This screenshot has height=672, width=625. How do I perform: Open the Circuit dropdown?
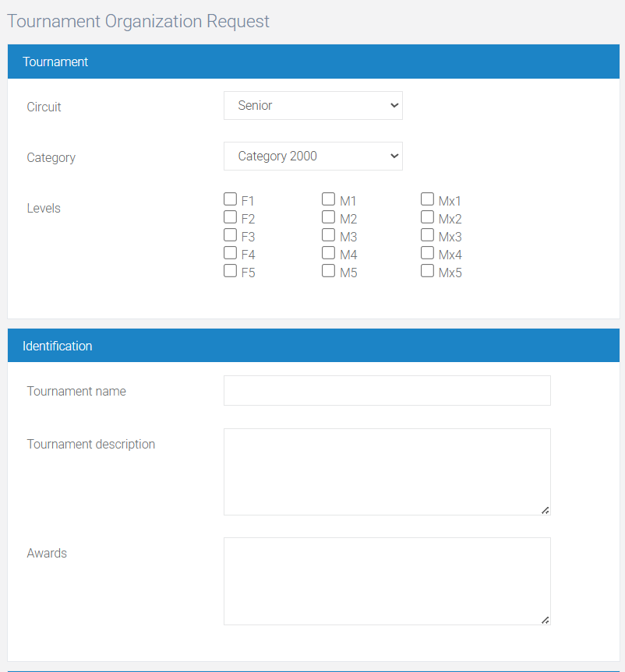point(312,106)
